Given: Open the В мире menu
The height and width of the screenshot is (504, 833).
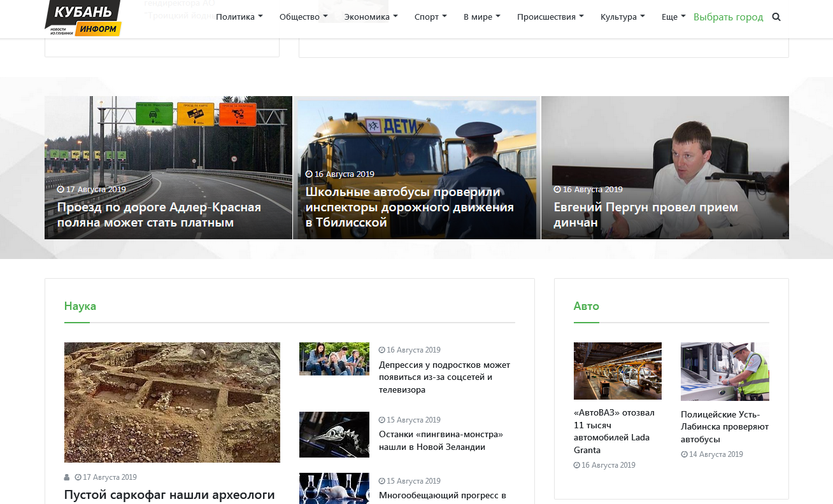Looking at the screenshot, I should click(481, 17).
